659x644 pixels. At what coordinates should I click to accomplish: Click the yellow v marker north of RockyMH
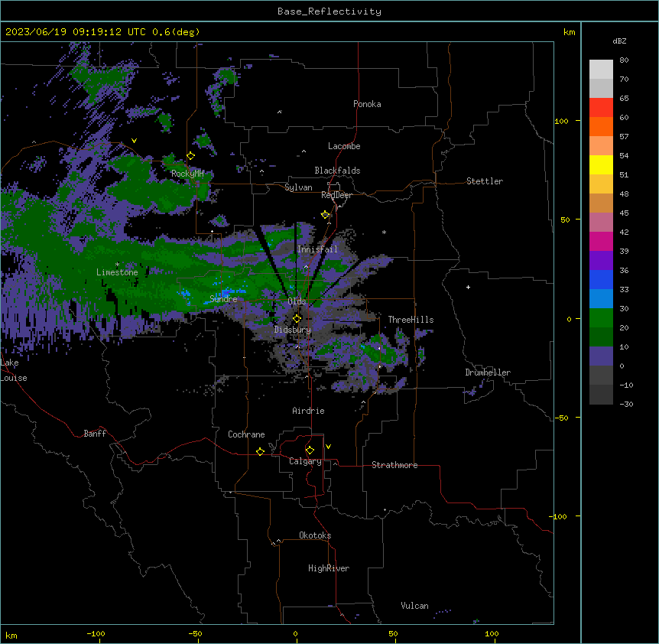coord(134,141)
